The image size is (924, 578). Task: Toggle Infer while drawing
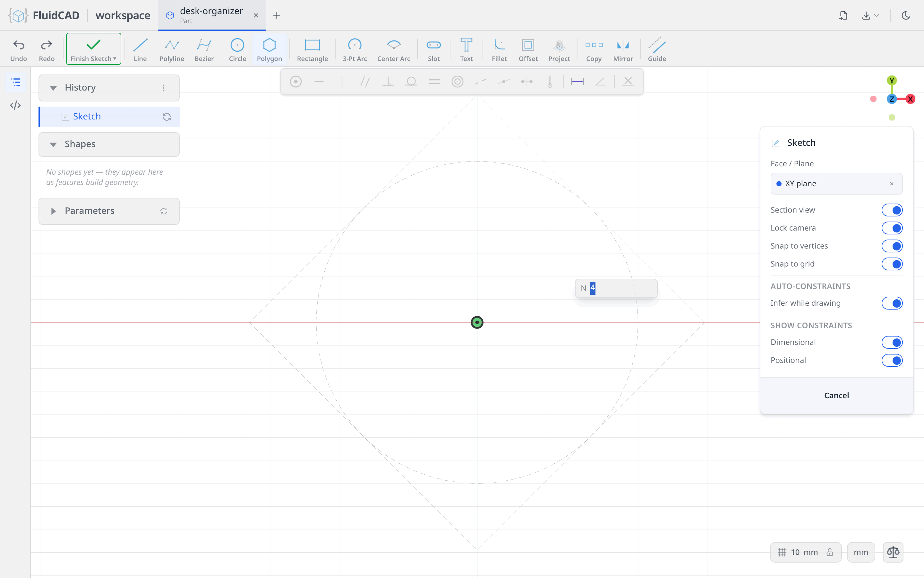click(x=892, y=303)
